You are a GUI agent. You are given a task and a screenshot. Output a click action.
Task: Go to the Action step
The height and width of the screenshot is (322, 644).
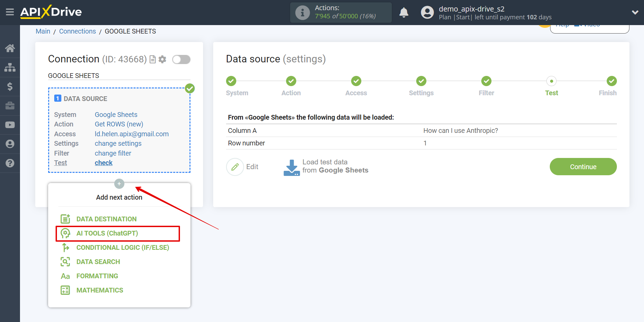coord(291,81)
